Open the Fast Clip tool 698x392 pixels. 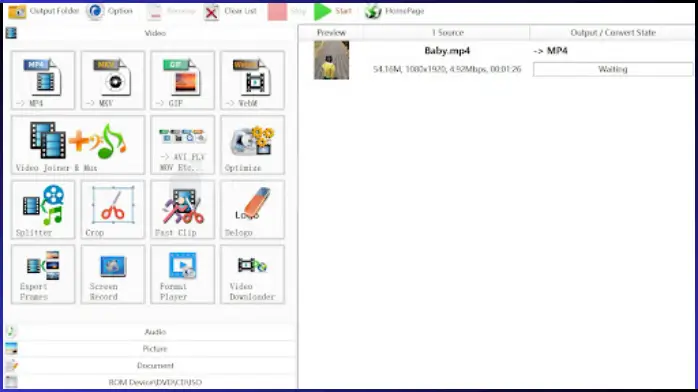(x=183, y=210)
